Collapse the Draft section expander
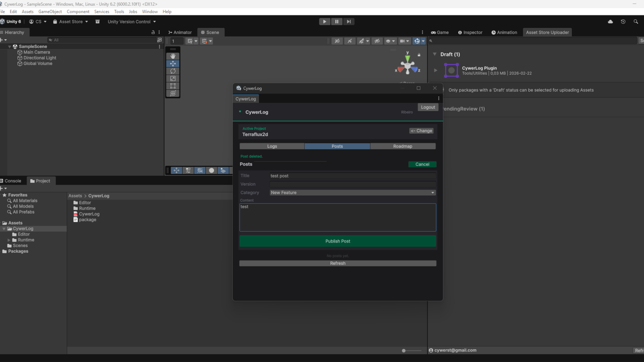The height and width of the screenshot is (362, 644). (x=435, y=54)
